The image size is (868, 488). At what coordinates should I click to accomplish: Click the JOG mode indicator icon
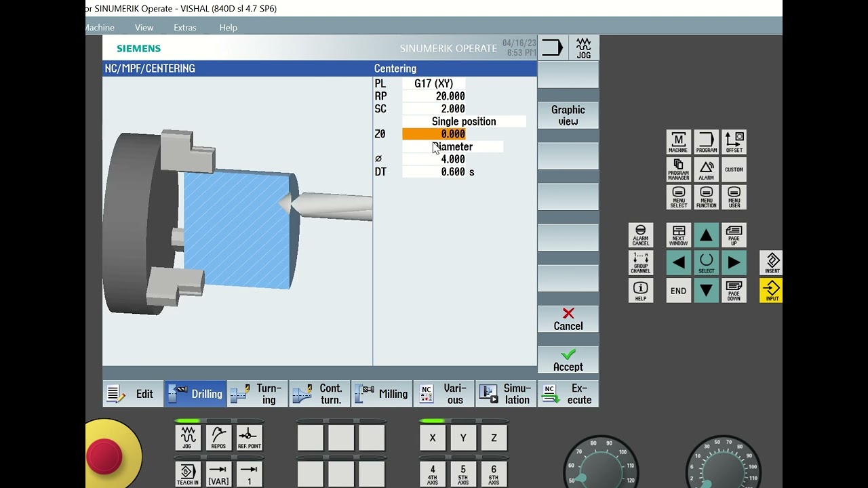point(584,48)
